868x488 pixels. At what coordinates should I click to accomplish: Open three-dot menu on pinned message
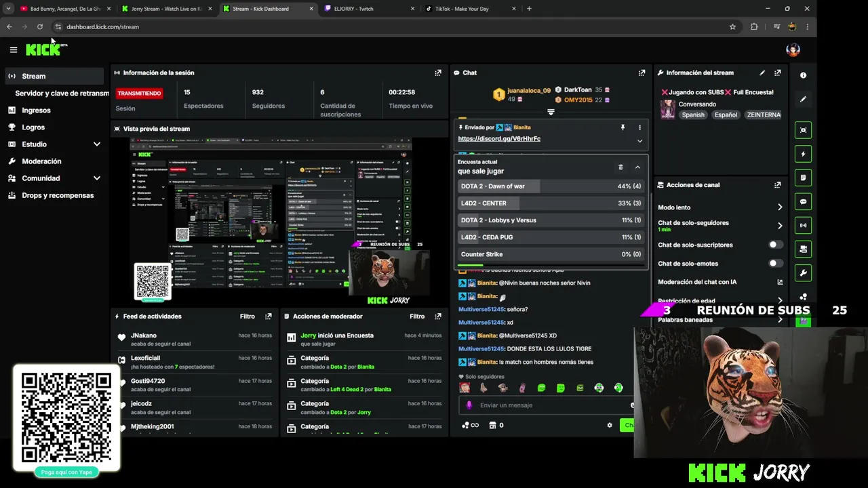(x=639, y=127)
